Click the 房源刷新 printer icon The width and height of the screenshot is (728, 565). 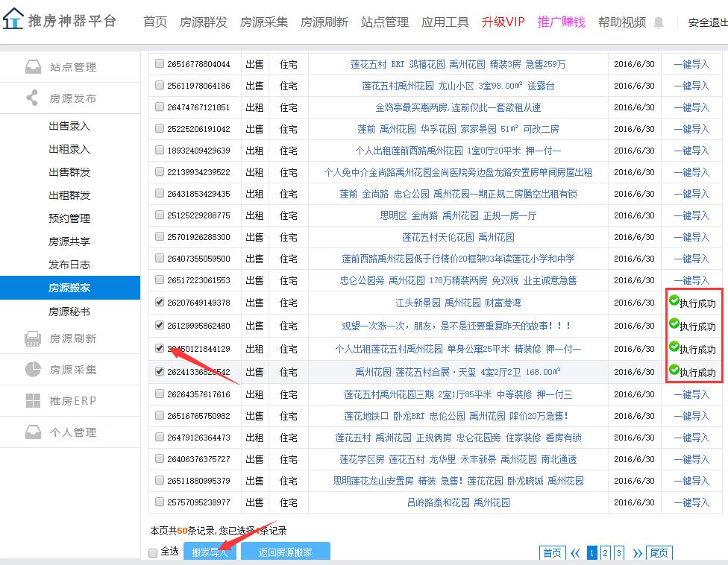pos(33,338)
